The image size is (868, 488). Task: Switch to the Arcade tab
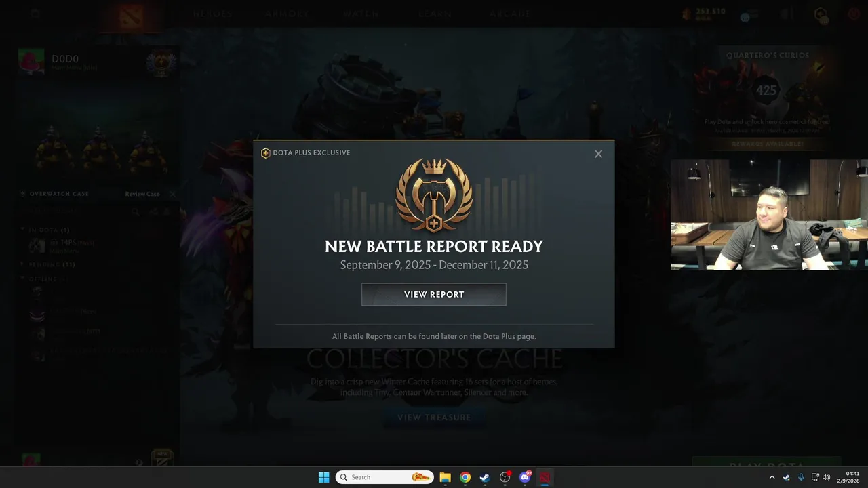[511, 14]
